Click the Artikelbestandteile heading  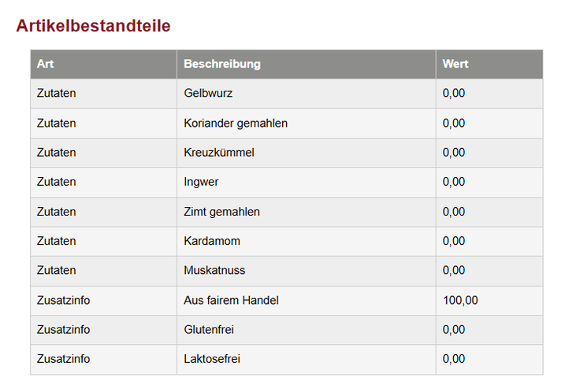tap(93, 26)
